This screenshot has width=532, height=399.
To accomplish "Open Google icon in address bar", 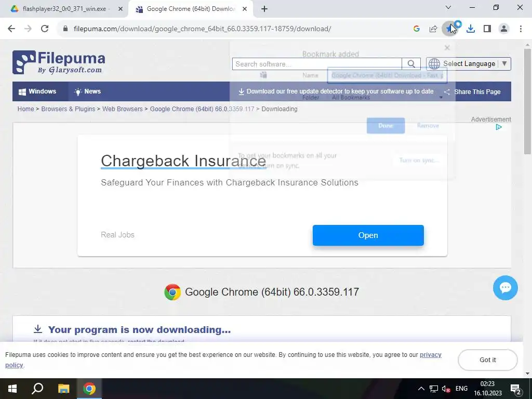I will (x=417, y=29).
